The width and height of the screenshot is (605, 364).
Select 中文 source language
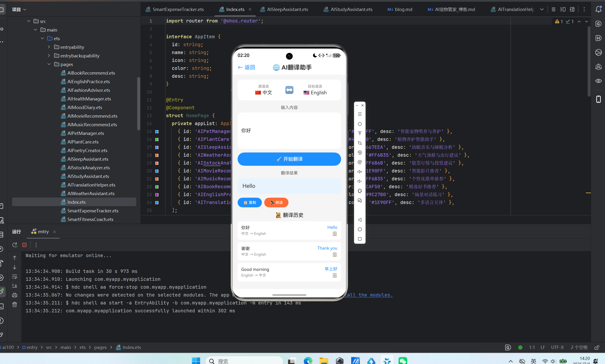tap(263, 93)
